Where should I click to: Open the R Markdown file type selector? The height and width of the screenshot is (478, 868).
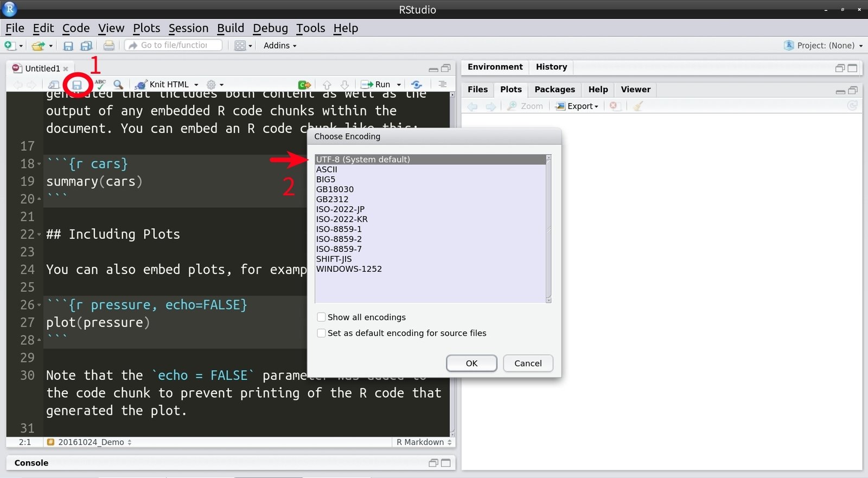(x=424, y=442)
